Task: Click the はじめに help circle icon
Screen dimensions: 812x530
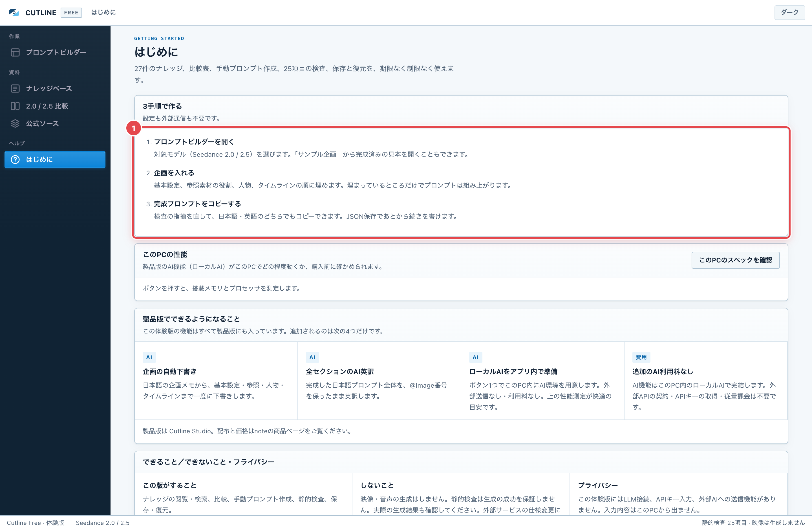Action: 15,159
